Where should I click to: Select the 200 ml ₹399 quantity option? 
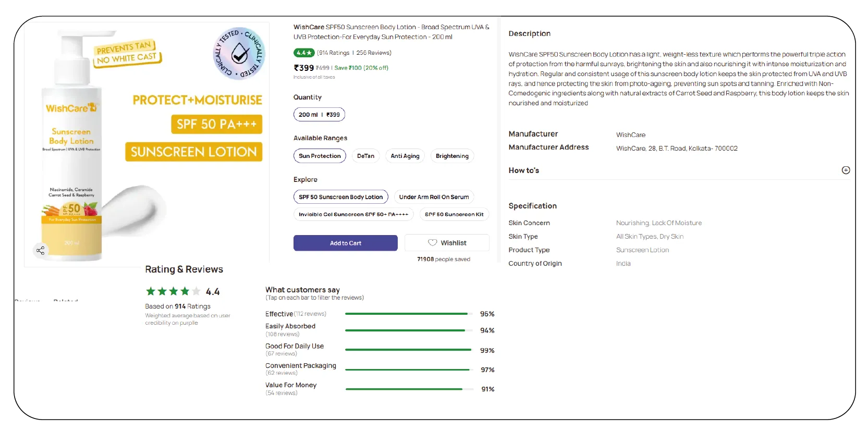coord(319,115)
